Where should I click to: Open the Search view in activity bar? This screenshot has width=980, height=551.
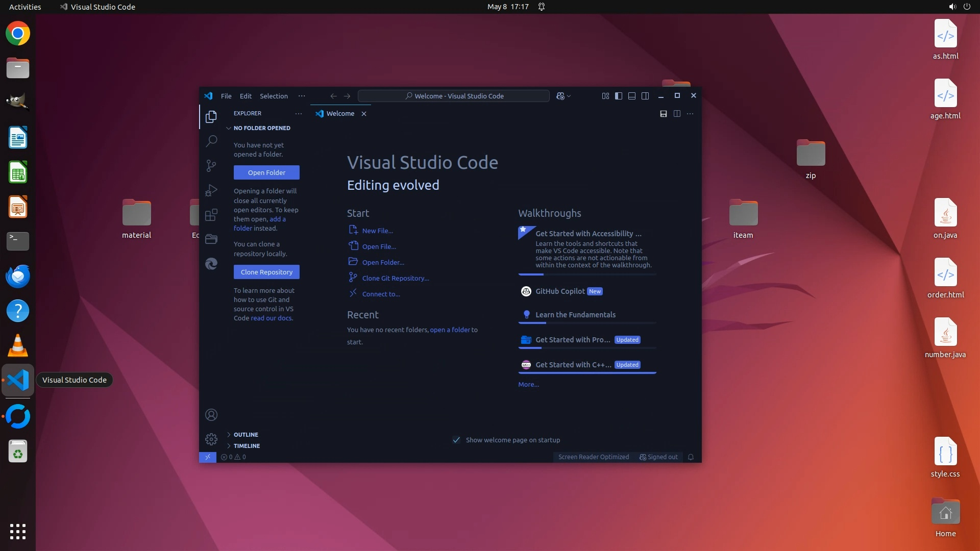[211, 141]
